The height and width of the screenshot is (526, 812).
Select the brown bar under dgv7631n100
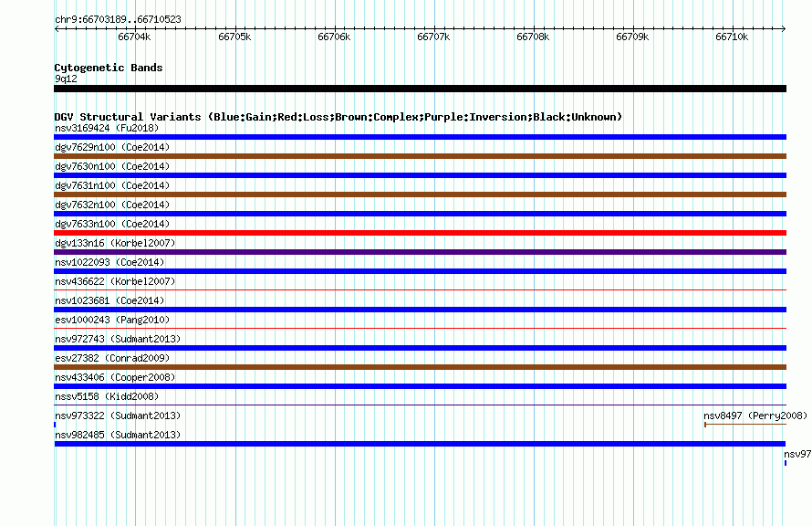(x=420, y=195)
